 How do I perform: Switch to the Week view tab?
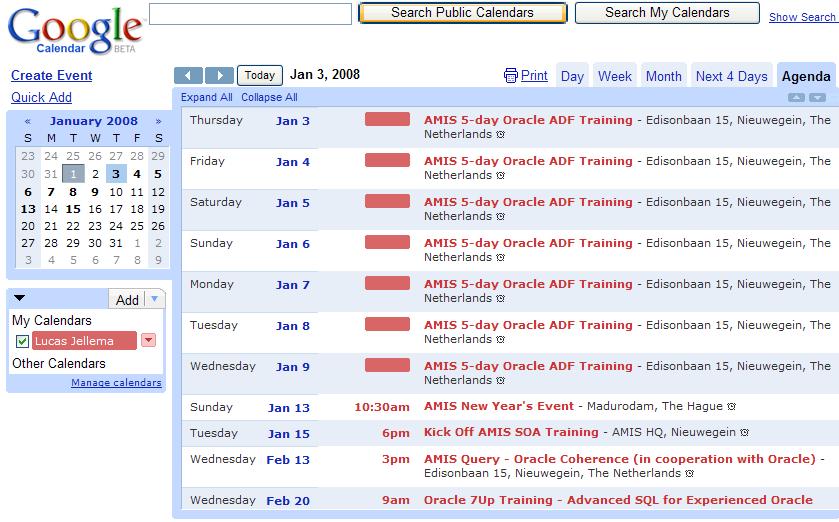click(x=614, y=76)
